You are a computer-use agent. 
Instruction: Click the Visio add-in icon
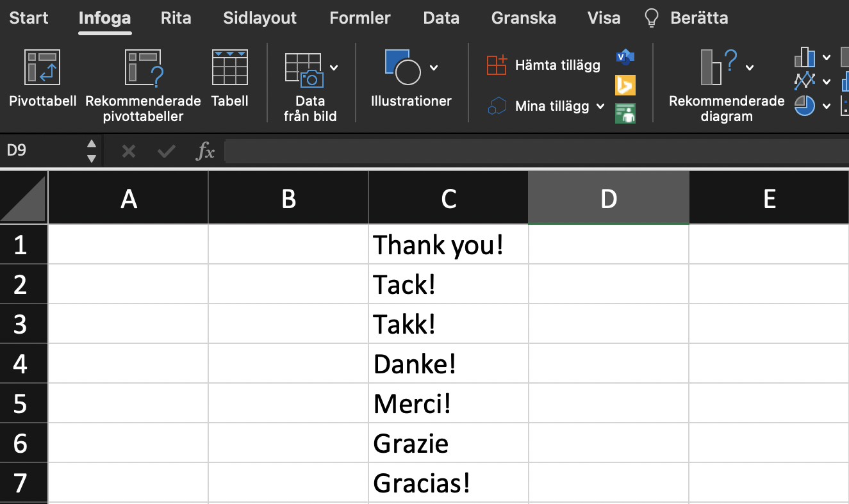(625, 57)
